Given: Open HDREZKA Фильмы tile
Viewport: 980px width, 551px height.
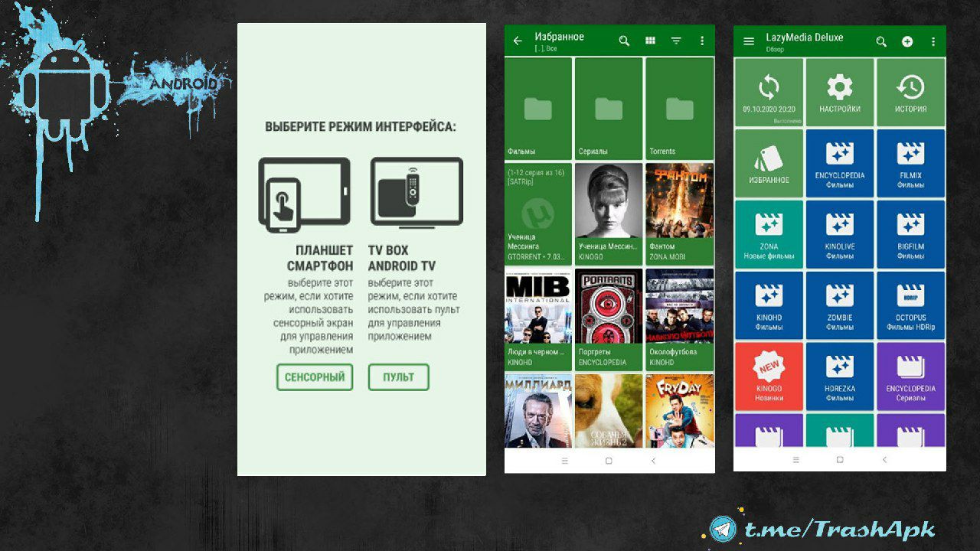Looking at the screenshot, I should [840, 377].
